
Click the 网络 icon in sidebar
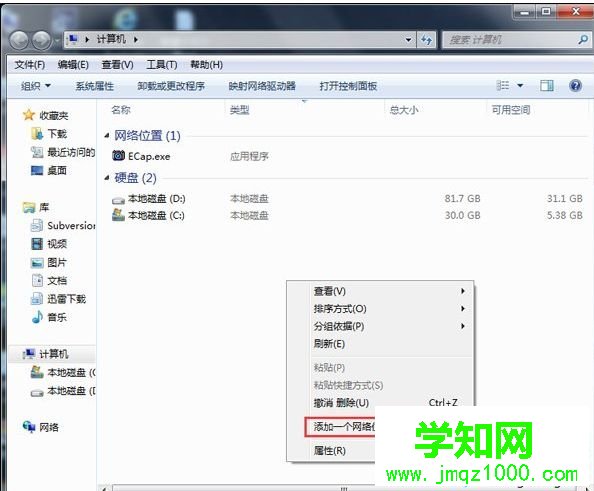click(29, 427)
